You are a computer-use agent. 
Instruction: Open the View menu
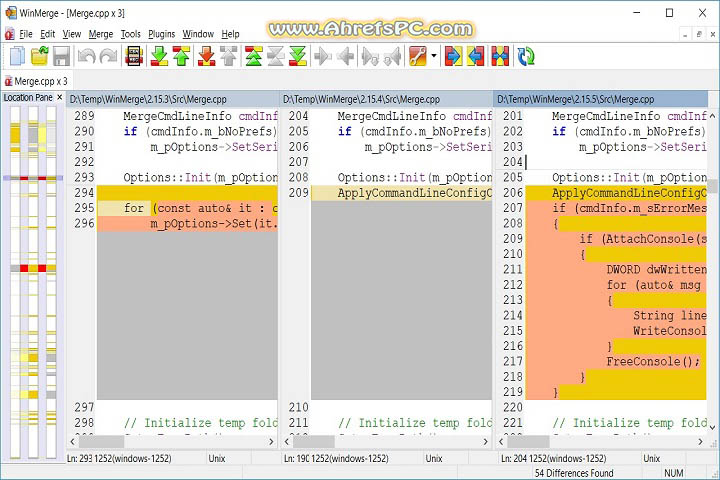[72, 34]
